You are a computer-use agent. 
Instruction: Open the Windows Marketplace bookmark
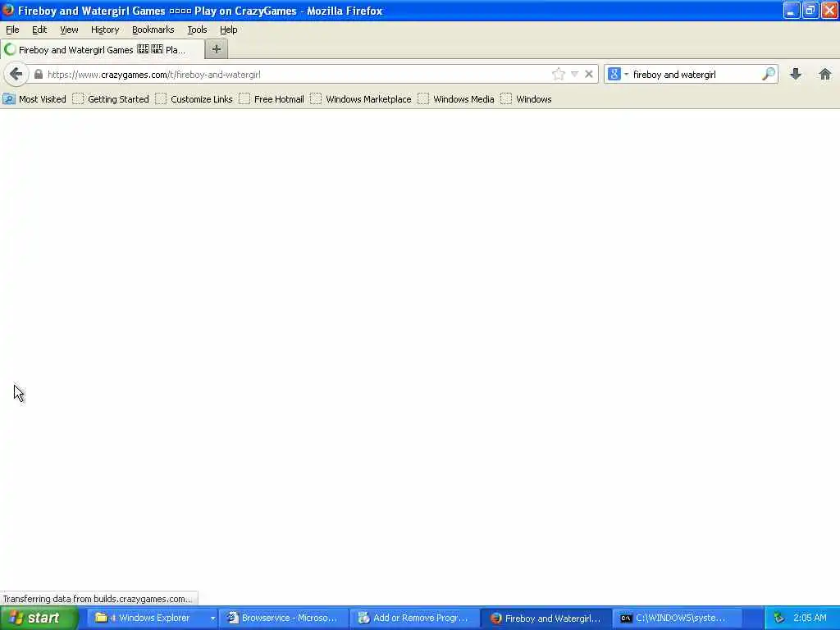(x=361, y=99)
